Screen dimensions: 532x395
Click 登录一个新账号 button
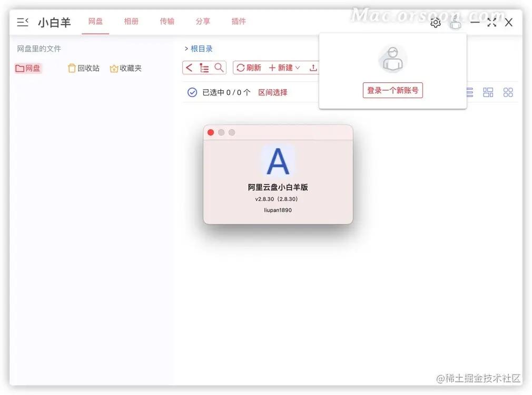[392, 90]
